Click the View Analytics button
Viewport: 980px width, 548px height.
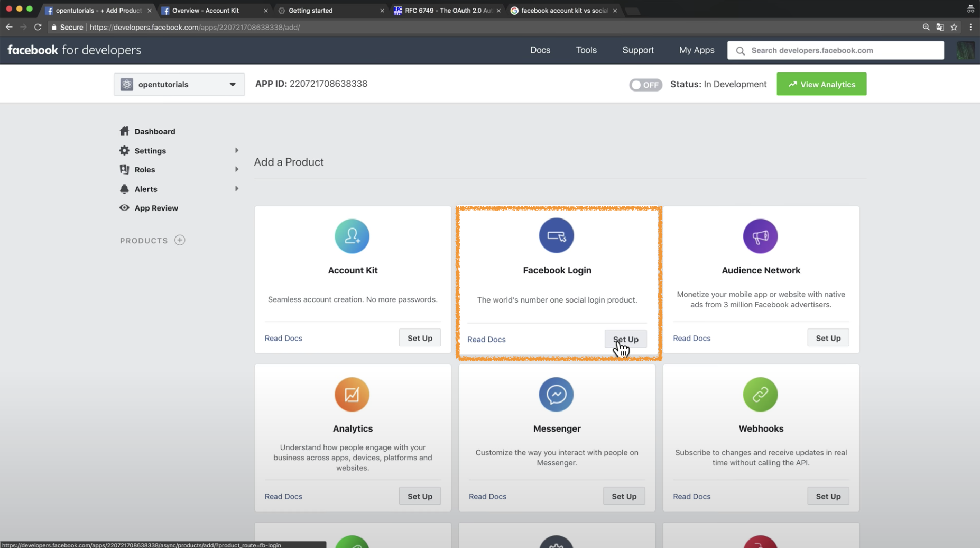click(821, 84)
